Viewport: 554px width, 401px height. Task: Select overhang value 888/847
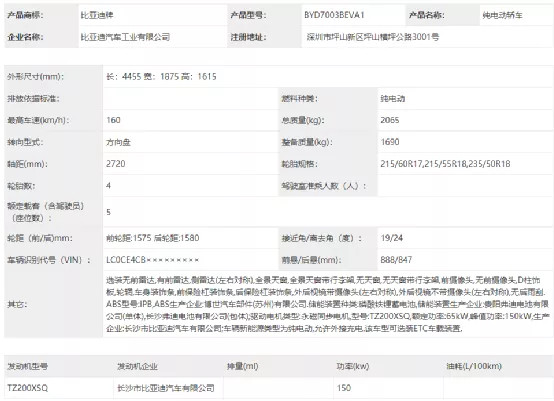point(396,260)
